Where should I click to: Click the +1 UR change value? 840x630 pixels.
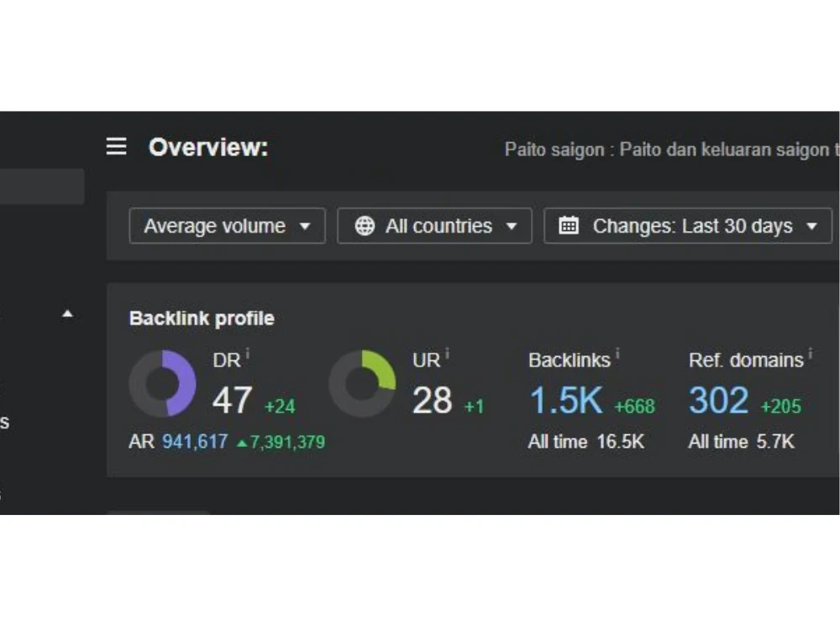point(474,406)
